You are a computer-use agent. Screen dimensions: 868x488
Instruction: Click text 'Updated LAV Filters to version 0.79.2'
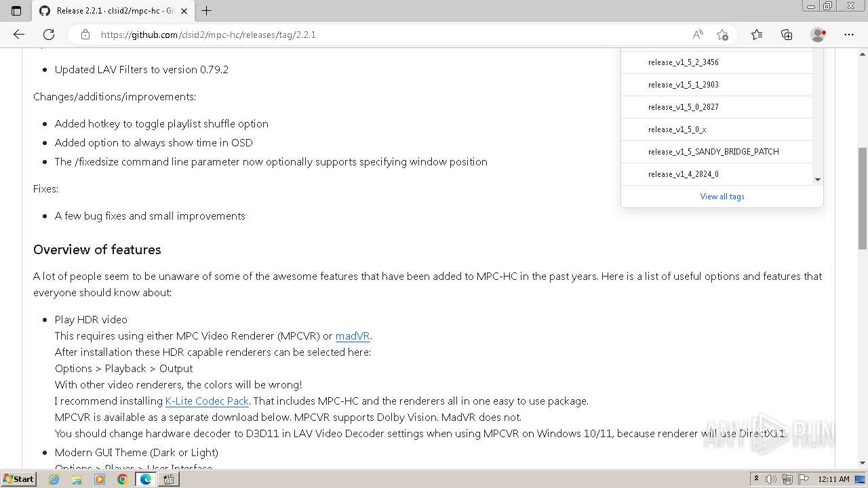142,70
